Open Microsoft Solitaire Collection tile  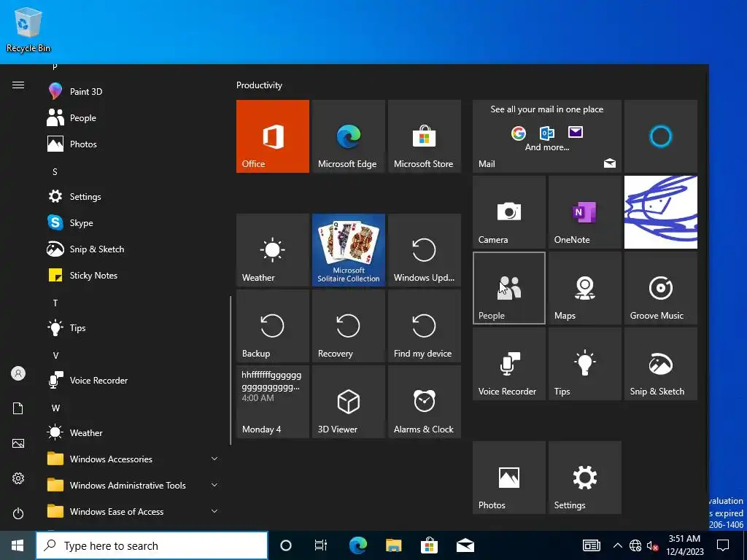click(348, 250)
